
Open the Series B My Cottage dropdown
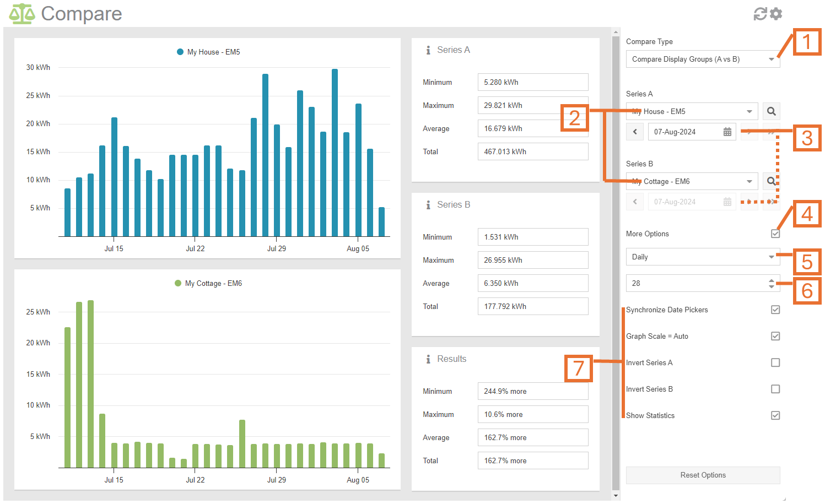click(x=692, y=181)
